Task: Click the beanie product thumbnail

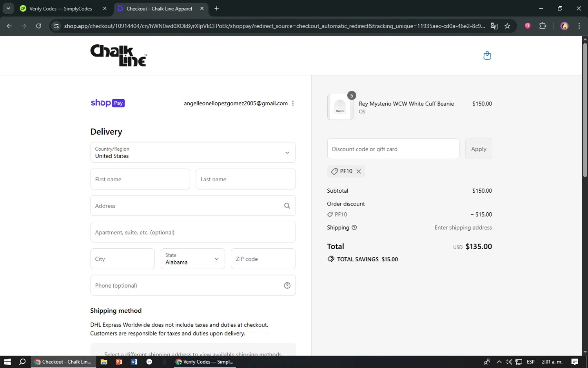Action: click(340, 107)
